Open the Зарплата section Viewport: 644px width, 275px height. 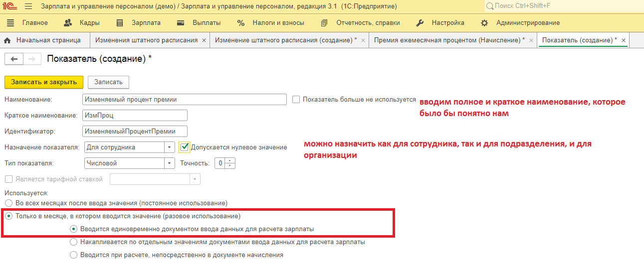(x=146, y=23)
